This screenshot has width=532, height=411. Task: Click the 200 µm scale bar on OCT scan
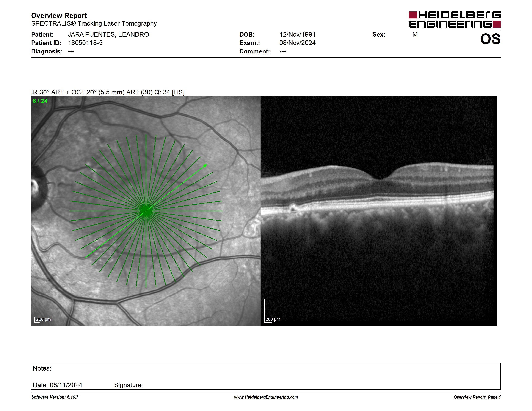pyautogui.click(x=272, y=311)
